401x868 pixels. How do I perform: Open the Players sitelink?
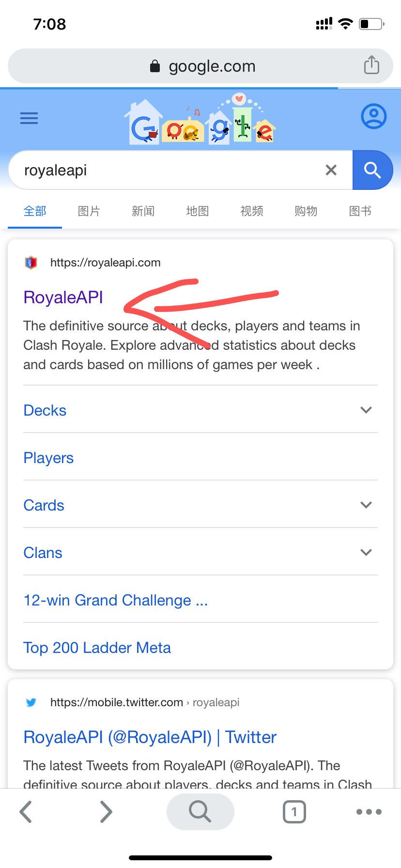48,458
